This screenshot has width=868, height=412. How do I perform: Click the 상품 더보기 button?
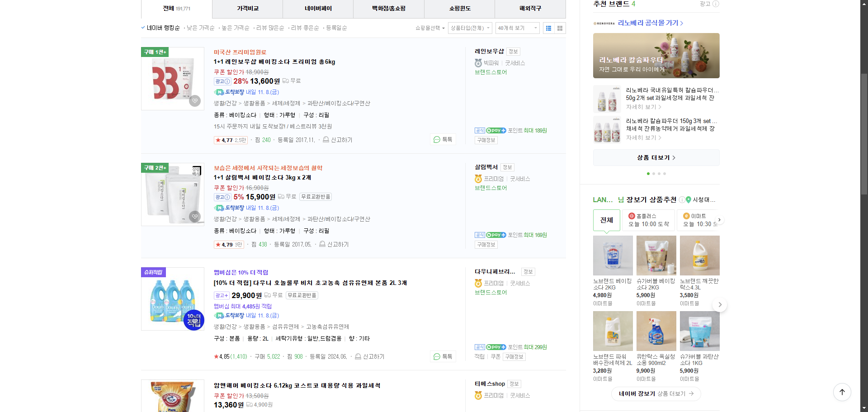656,157
